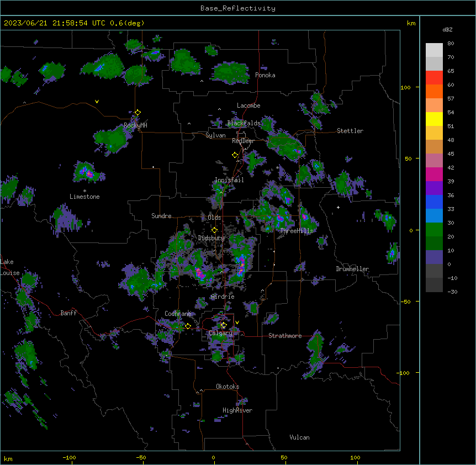The image size is (476, 465).
Task: Select the 100 tick on the bottom axis
Action: pyautogui.click(x=355, y=457)
